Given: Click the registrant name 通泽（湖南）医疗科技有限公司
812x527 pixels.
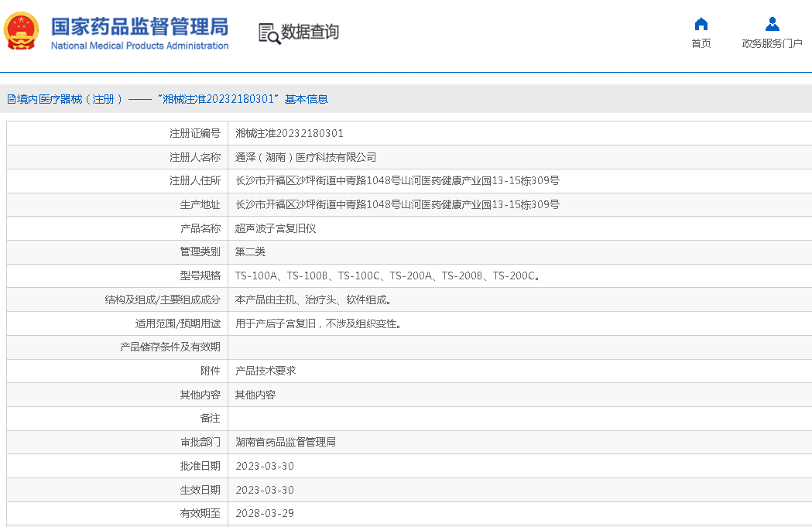Looking at the screenshot, I should pos(306,157).
